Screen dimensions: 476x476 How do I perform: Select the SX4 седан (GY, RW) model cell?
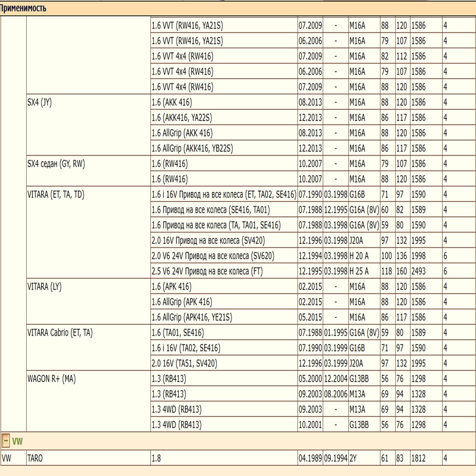coord(56,164)
